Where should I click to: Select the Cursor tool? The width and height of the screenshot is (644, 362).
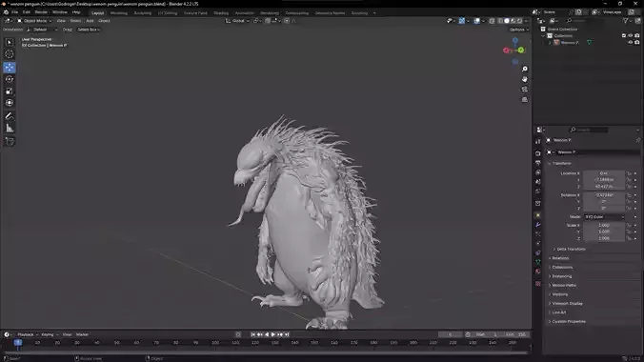tap(9, 54)
